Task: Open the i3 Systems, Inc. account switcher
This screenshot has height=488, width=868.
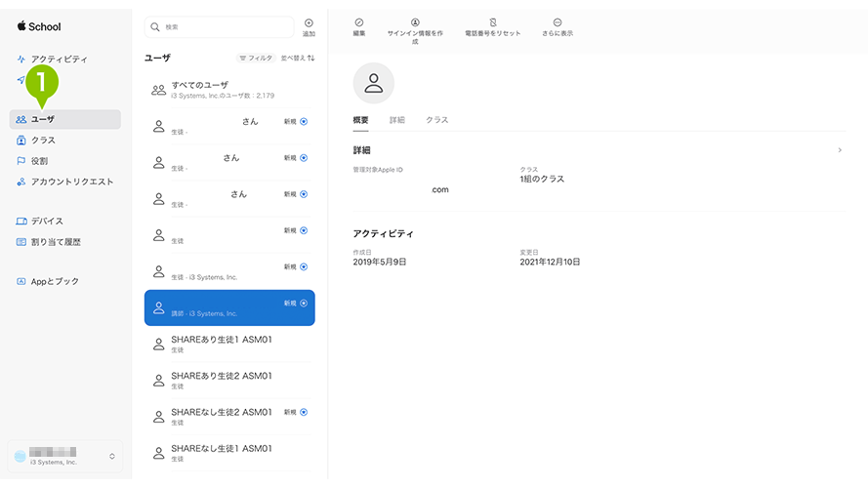Action: (64, 456)
